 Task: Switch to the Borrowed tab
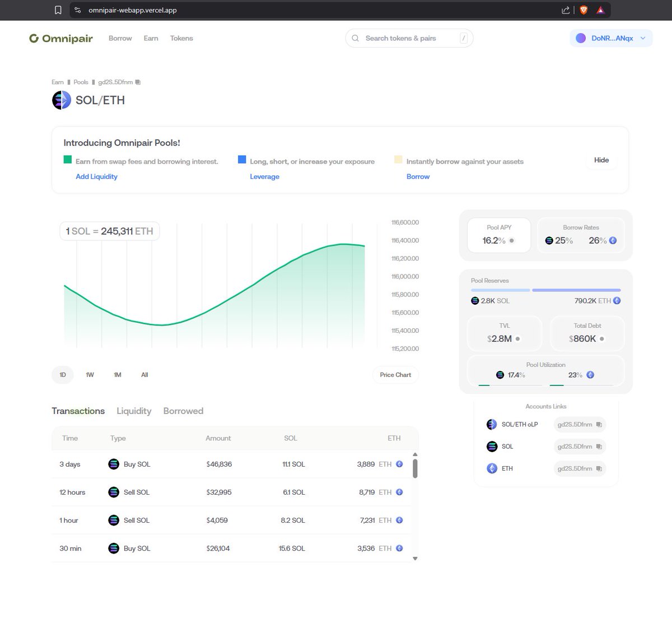coord(183,411)
